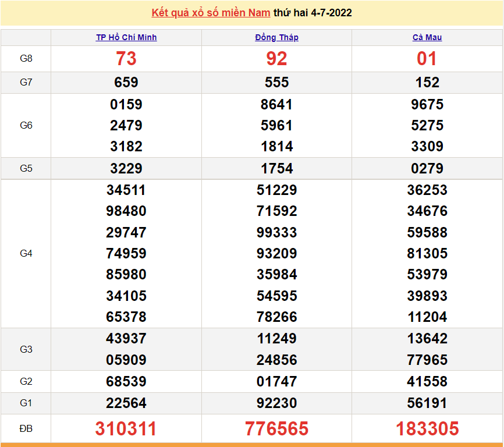Select the G2 number 01747
Screen dimensions: 504x447
(x=276, y=382)
